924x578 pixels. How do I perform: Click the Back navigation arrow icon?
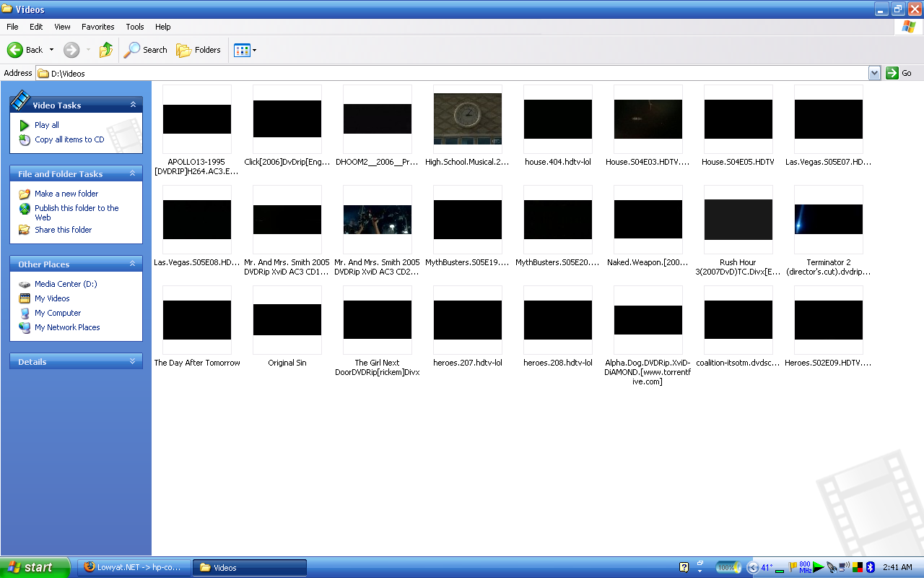click(x=15, y=50)
